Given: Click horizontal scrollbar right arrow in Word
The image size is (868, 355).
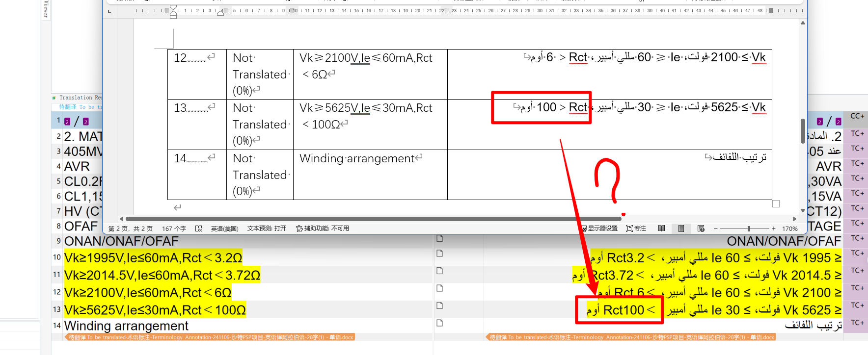Looking at the screenshot, I should coord(795,219).
